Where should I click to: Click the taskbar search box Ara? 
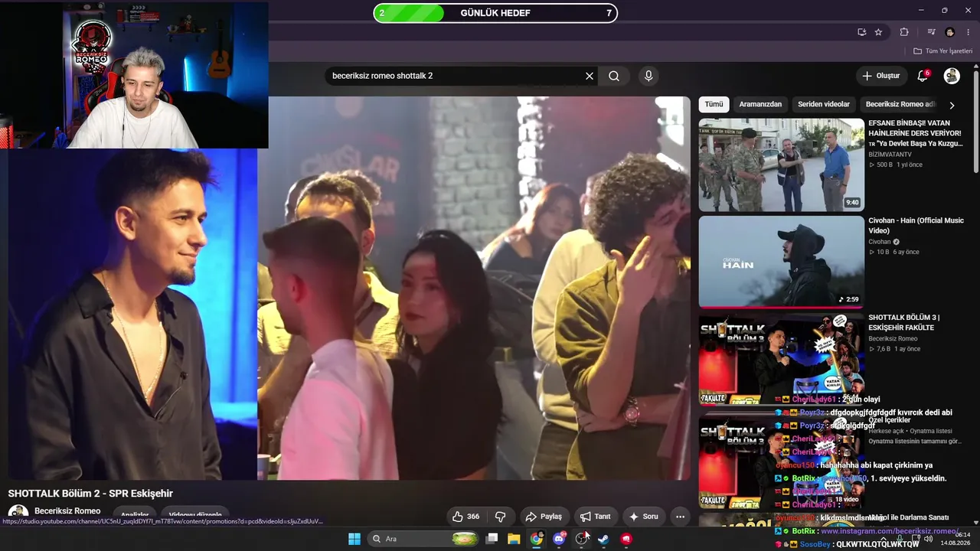click(423, 539)
